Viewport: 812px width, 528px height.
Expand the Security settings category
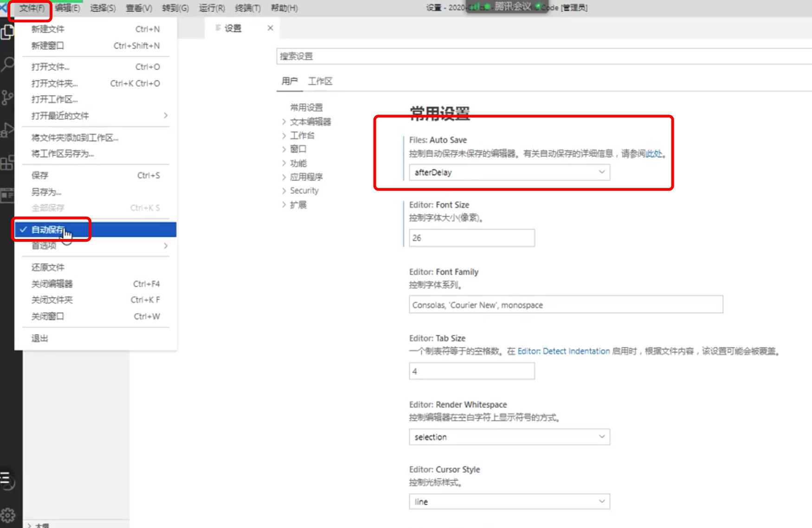pos(304,190)
